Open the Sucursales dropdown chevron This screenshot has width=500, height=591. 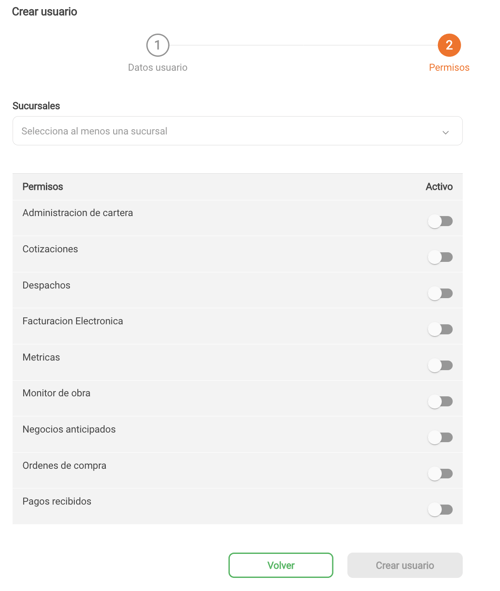(445, 132)
